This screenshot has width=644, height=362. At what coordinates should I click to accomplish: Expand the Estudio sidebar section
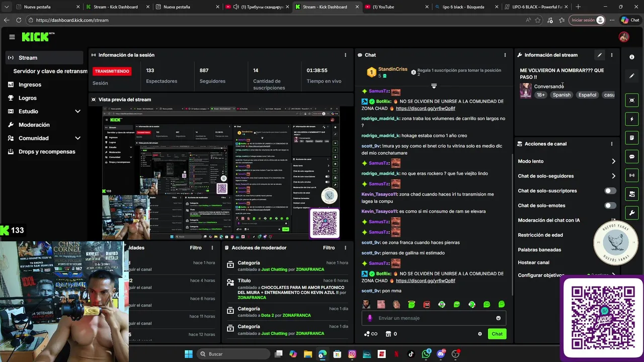(77, 111)
